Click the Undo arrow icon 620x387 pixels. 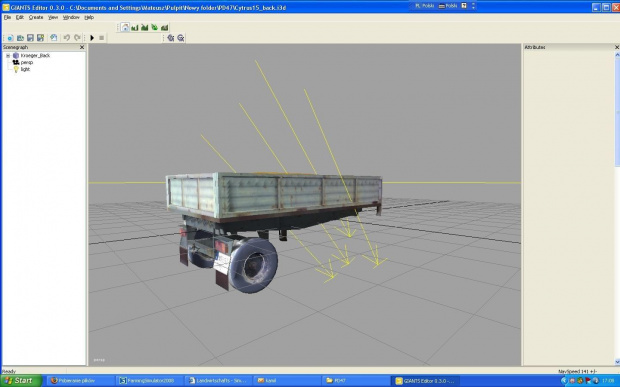(66, 38)
